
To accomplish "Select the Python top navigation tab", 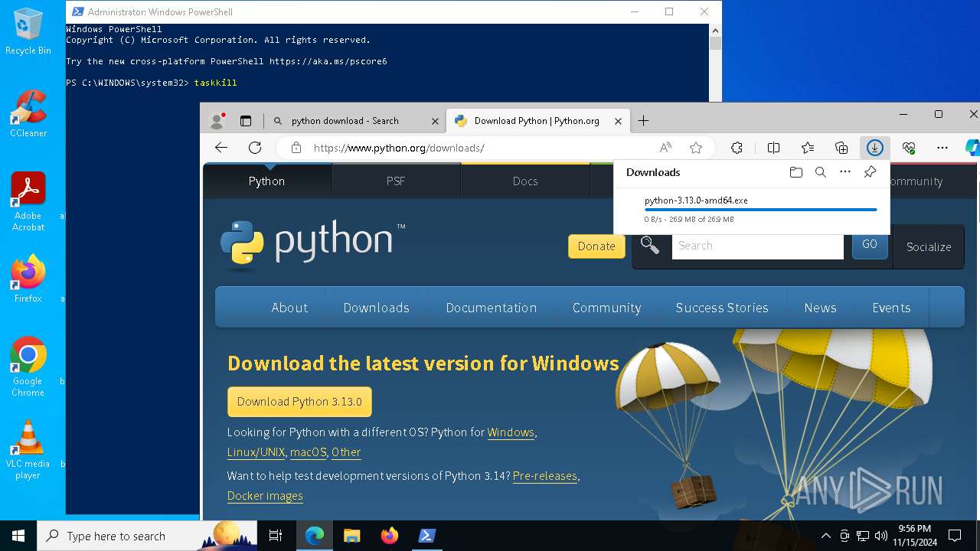I will [266, 181].
